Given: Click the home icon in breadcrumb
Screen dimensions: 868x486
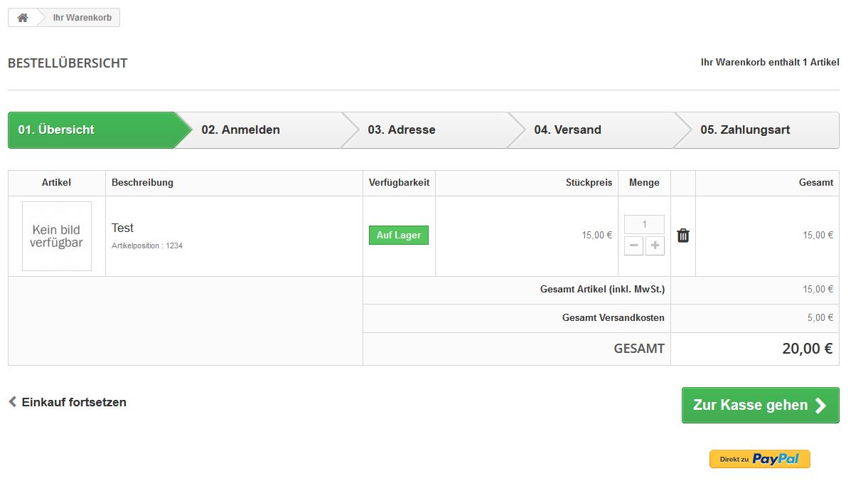Looking at the screenshot, I should click(23, 18).
